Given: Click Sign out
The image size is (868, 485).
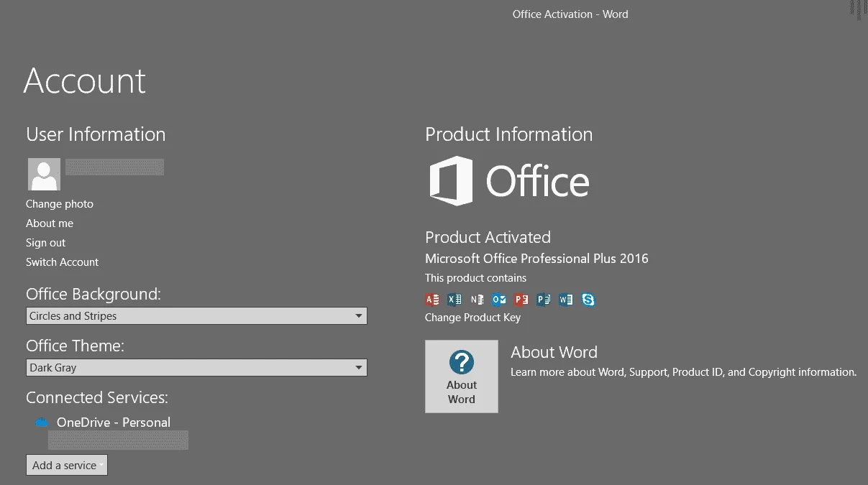Looking at the screenshot, I should [45, 243].
